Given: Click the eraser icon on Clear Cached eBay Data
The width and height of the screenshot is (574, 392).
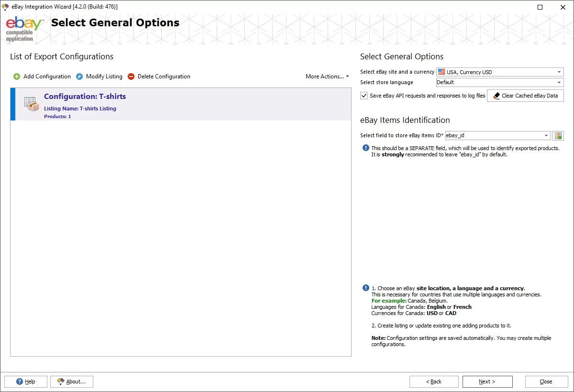Looking at the screenshot, I should click(497, 96).
